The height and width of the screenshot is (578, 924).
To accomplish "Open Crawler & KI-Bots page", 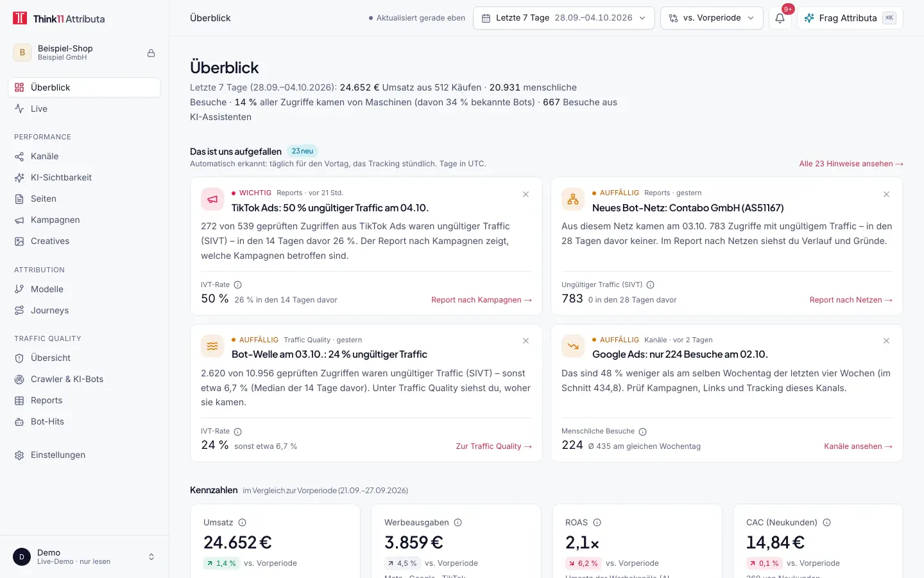I will pos(84,379).
